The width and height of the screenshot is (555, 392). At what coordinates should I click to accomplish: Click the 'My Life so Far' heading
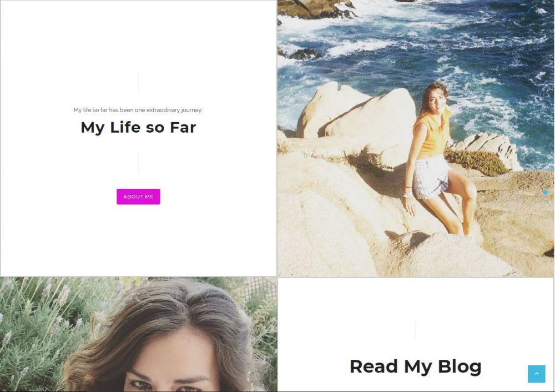point(138,128)
